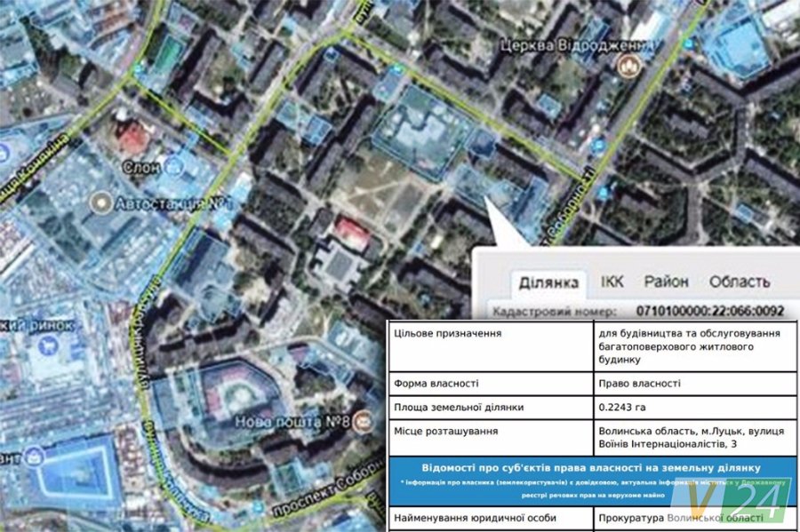Select the Слон shop marker icon
The height and width of the screenshot is (532, 800).
175,166
